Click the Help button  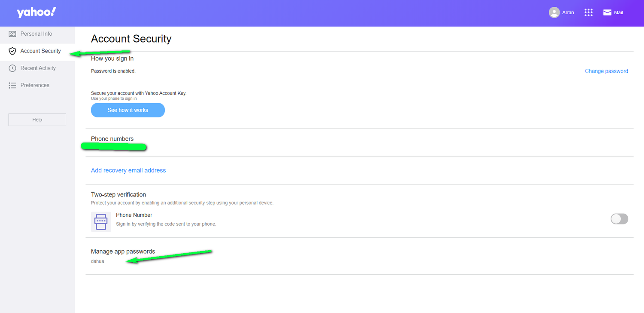point(37,120)
